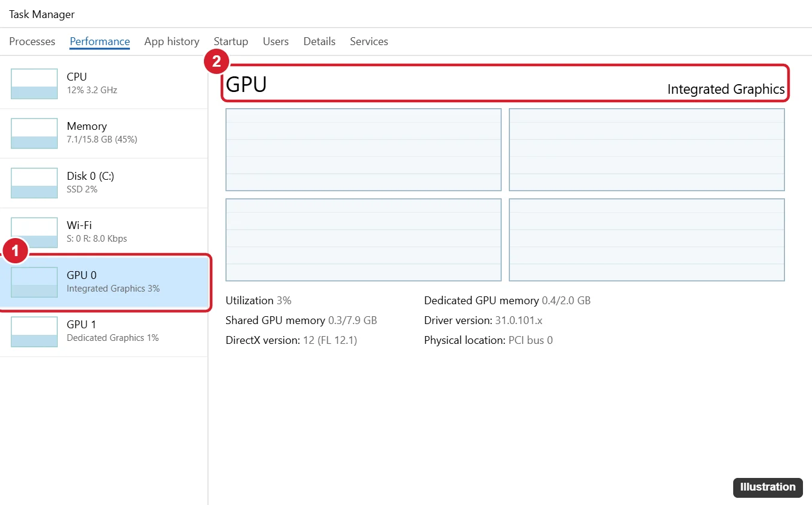The height and width of the screenshot is (505, 812).
Task: Click Shared GPU memory 0.3/7.9 GB
Action: click(x=301, y=320)
